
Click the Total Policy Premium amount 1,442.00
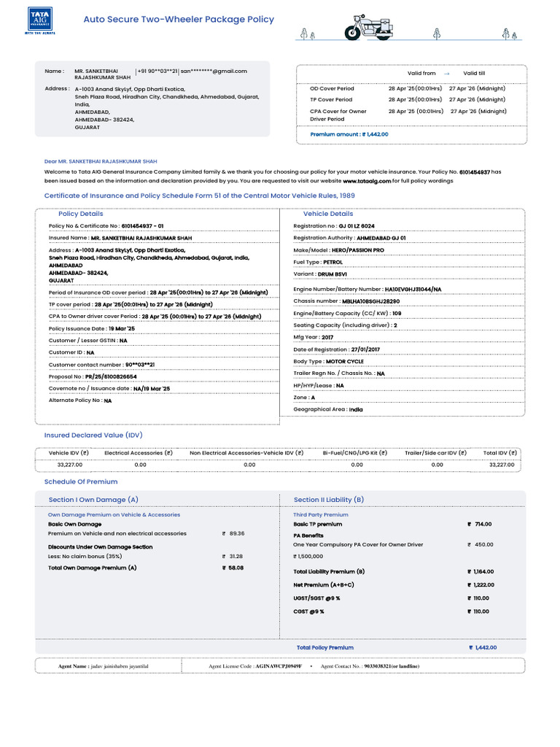pos(486,648)
